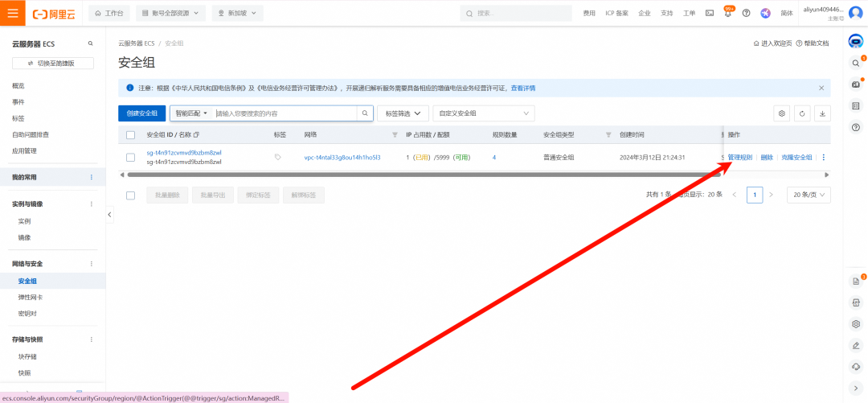The width and height of the screenshot is (868, 403).
Task: Open the vpc-t4ntal33g8ou14h1ho5l3 link
Action: (342, 158)
